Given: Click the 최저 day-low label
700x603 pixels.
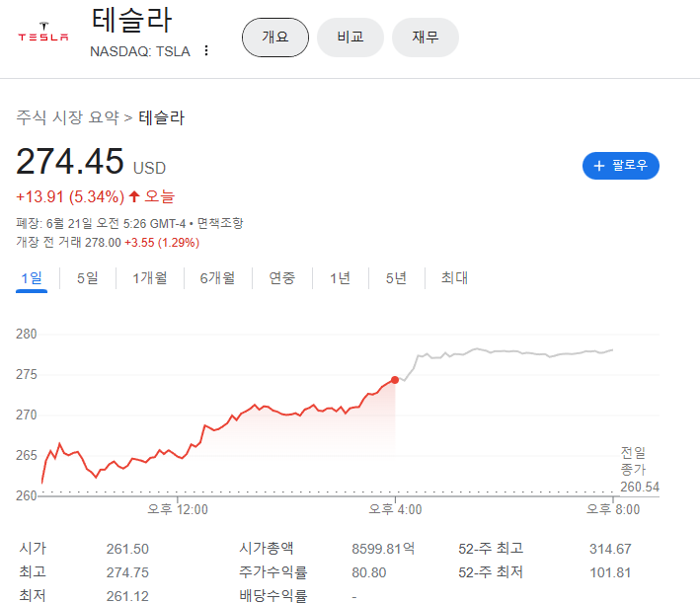Looking at the screenshot, I should coord(33,595).
